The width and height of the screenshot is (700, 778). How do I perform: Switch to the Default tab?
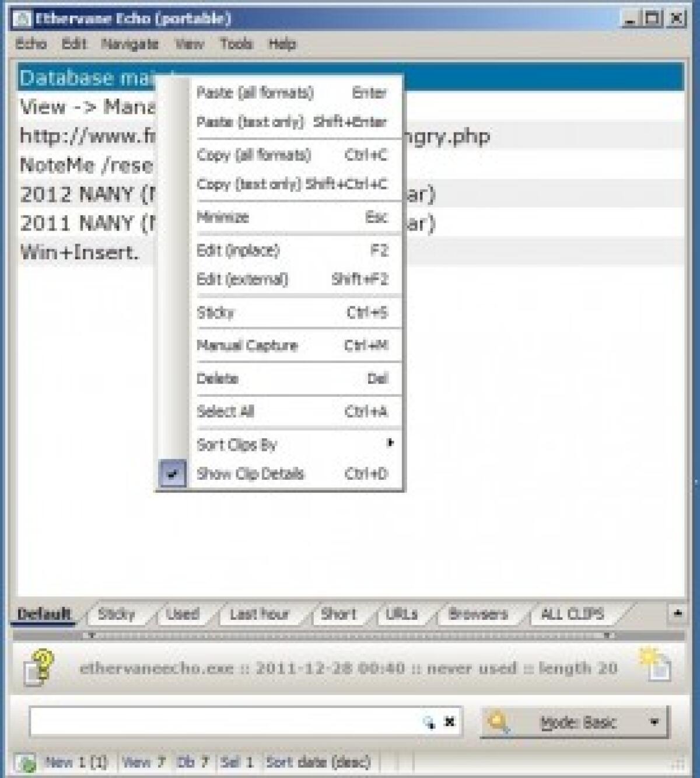(44, 614)
